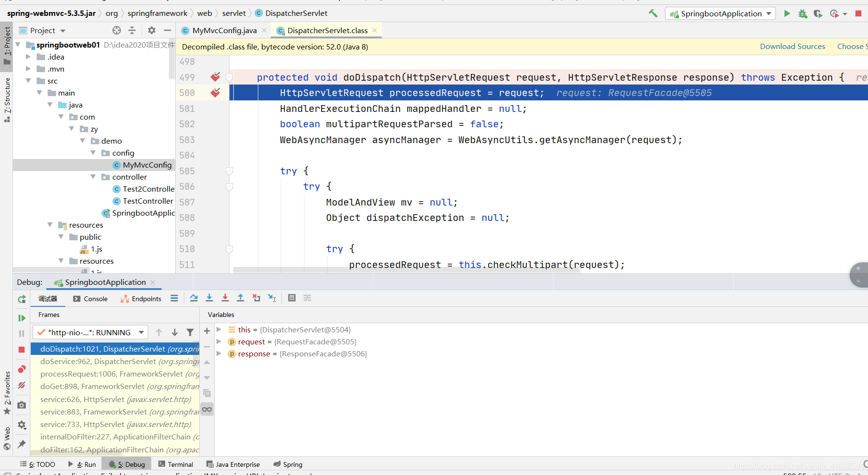Open Evaluate Expression calculator icon

point(292,298)
